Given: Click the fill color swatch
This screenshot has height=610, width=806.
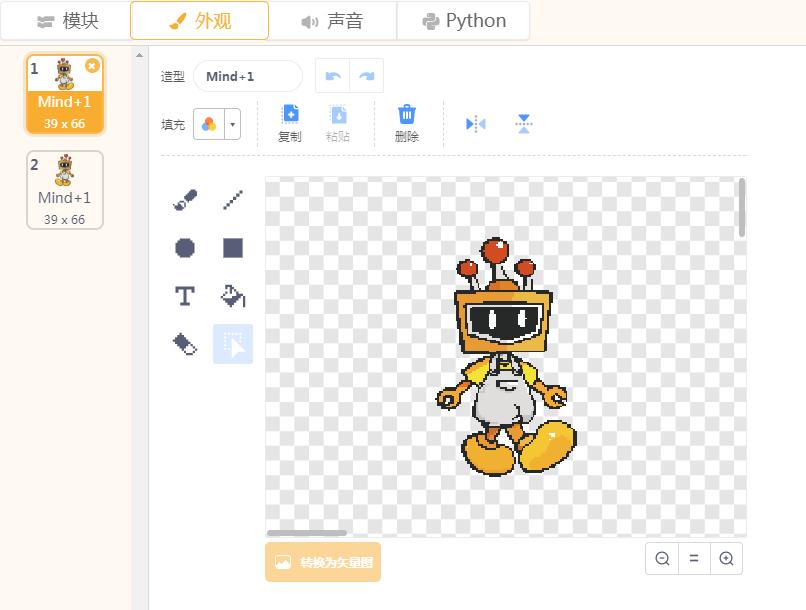Looking at the screenshot, I should (x=209, y=124).
